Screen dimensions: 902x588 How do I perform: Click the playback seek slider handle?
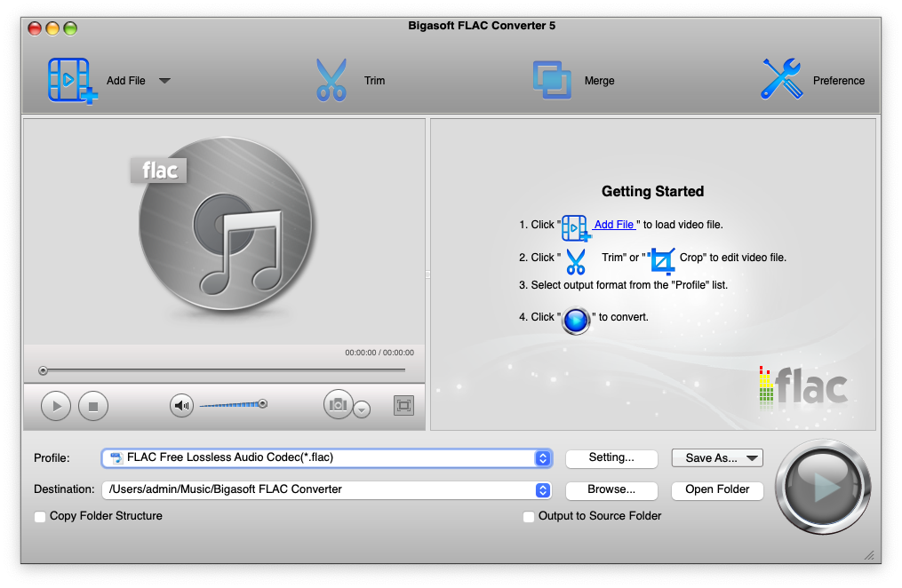(44, 370)
